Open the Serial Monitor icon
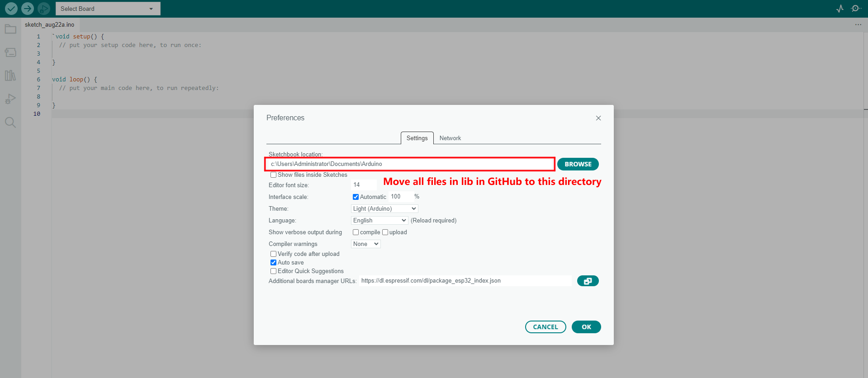 pos(856,9)
